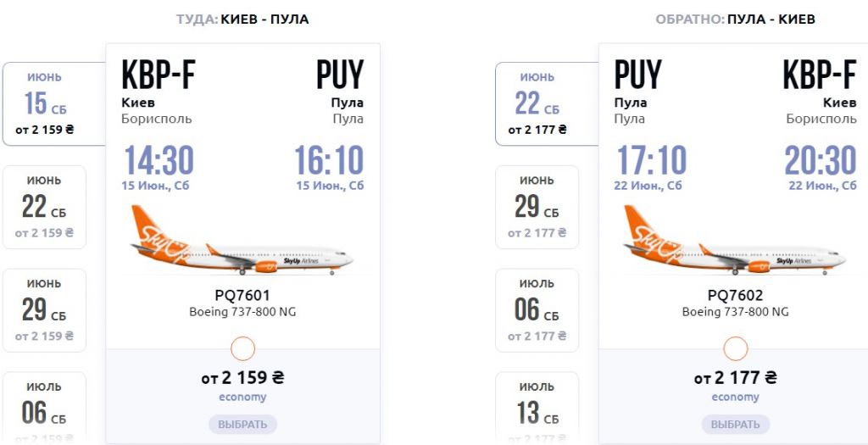Viewport: 868px width, 445px height.
Task: Click the outbound 'economy' fare label
Action: (242, 397)
